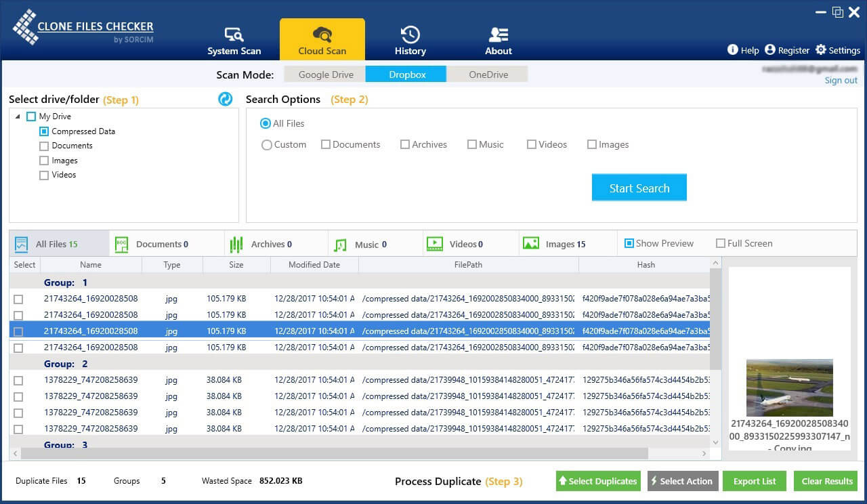Click the Clone Files Checker logo
The height and width of the screenshot is (504, 867).
(83, 27)
